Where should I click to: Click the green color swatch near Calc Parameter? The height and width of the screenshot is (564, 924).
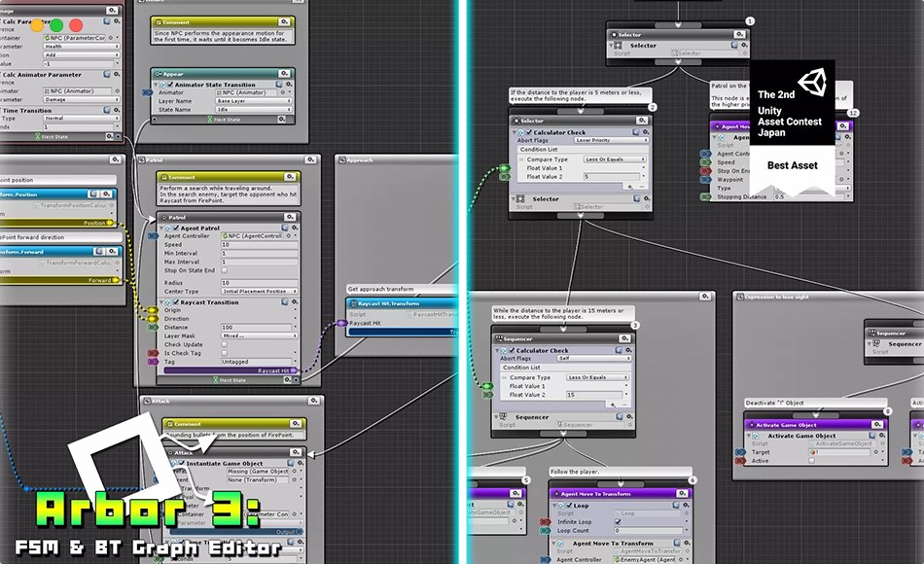pos(56,24)
